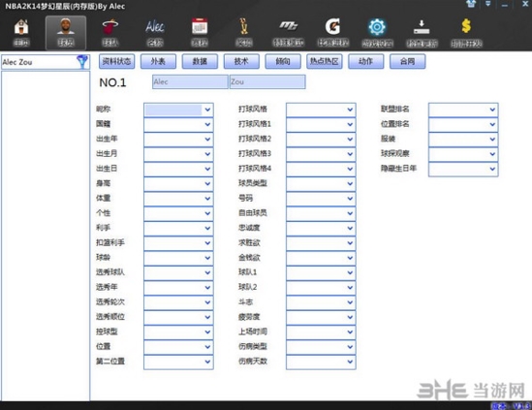
Task: Switch to the 技术 skills tab
Action: [x=241, y=61]
